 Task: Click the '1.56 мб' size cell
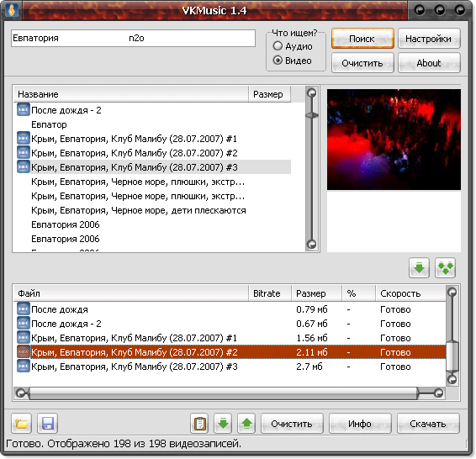[x=312, y=338]
